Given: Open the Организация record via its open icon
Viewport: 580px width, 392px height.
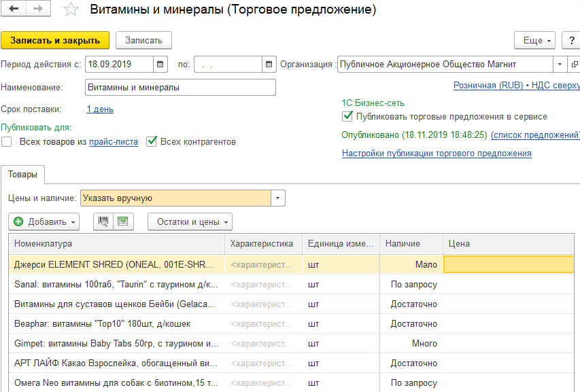Looking at the screenshot, I should (575, 65).
